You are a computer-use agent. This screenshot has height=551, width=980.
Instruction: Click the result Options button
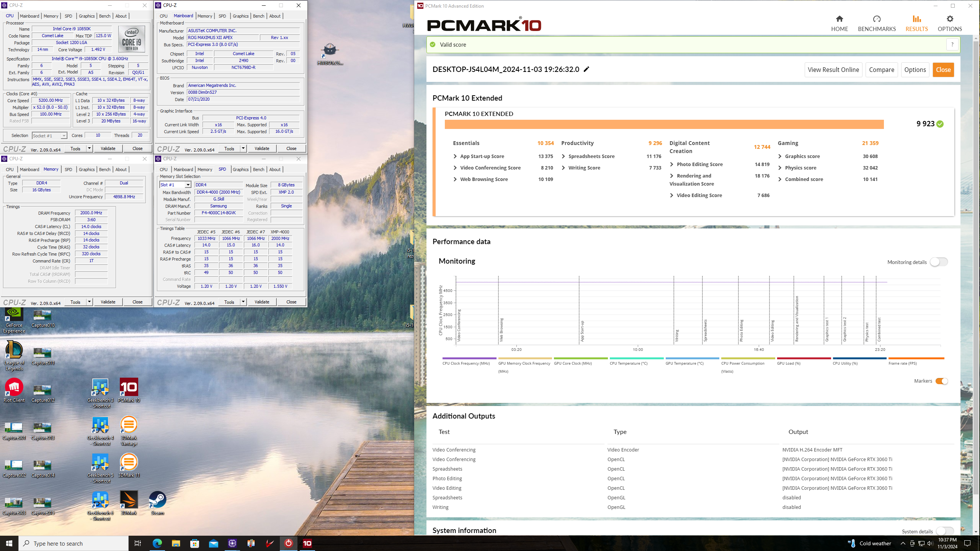[x=915, y=70]
